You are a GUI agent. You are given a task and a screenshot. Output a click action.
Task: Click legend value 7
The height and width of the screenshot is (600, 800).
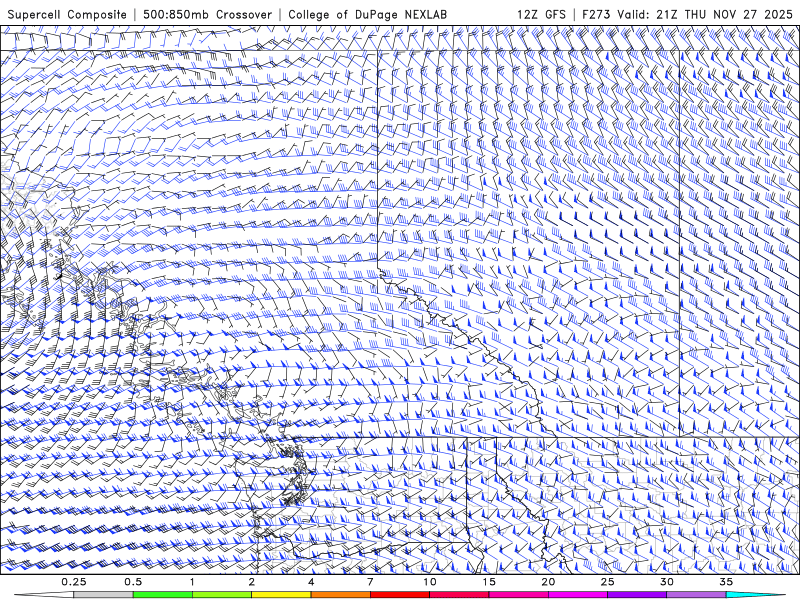370,582
